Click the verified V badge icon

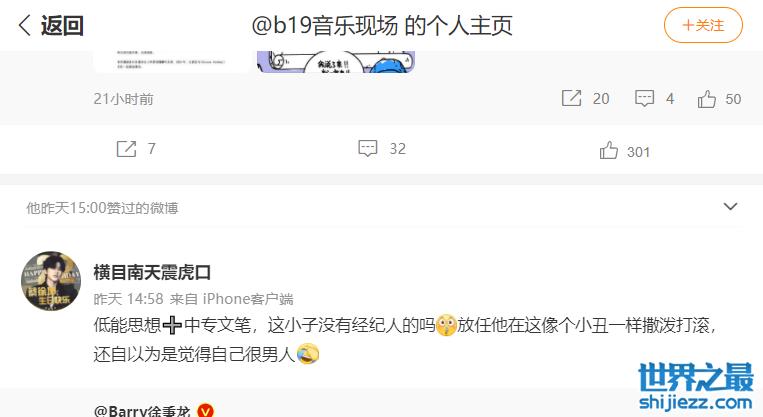[x=205, y=411]
